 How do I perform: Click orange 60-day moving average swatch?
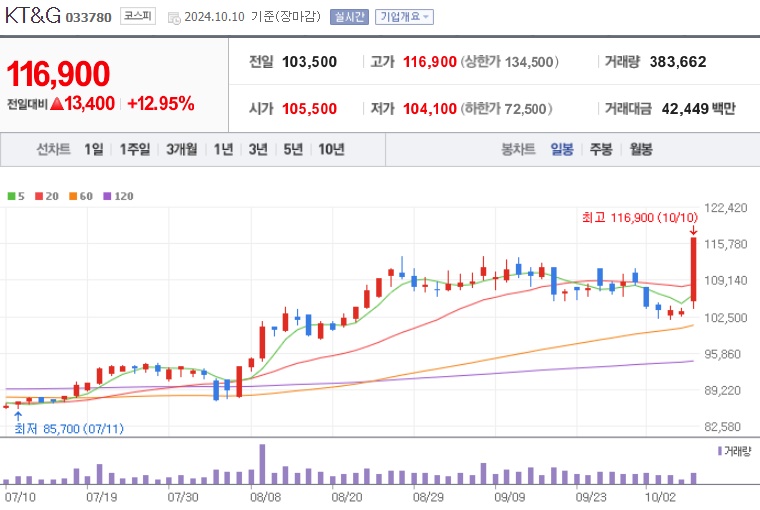tap(73, 196)
